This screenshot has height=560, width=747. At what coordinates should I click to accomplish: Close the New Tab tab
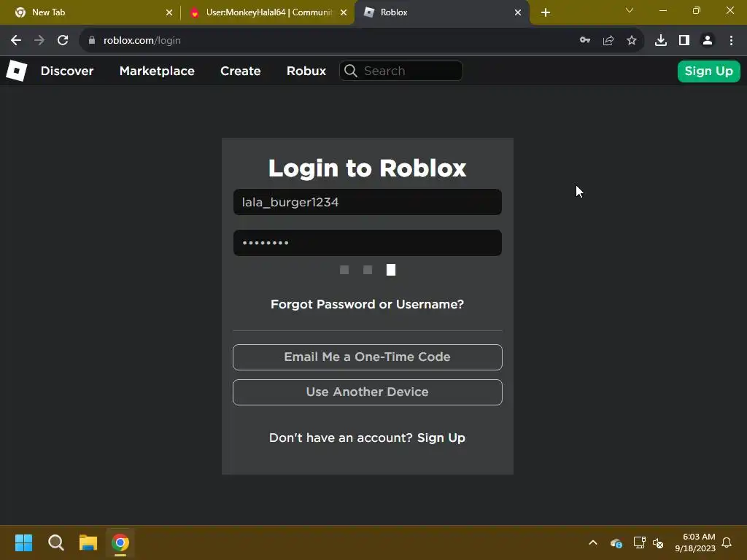pyautogui.click(x=169, y=12)
